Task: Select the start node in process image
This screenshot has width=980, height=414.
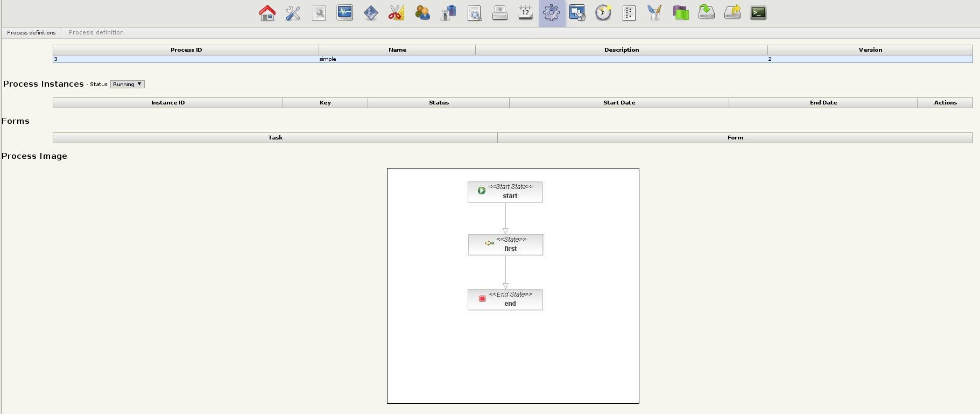Action: coord(505,192)
